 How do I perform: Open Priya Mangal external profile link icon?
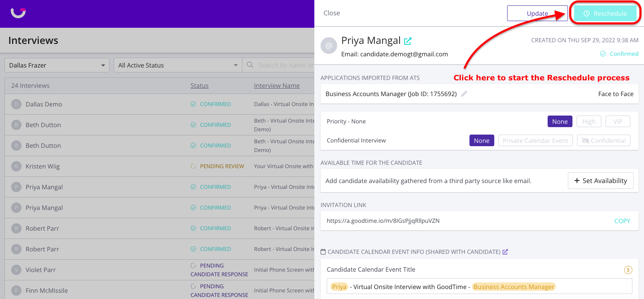(x=408, y=41)
